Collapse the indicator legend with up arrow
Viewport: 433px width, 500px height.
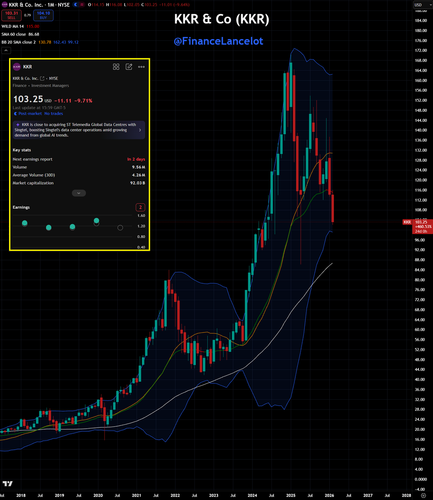point(6,51)
